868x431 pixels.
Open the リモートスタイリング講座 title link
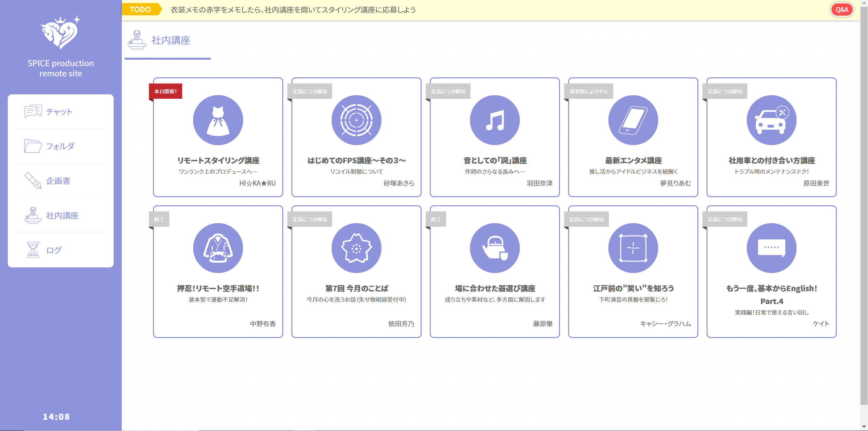(218, 160)
